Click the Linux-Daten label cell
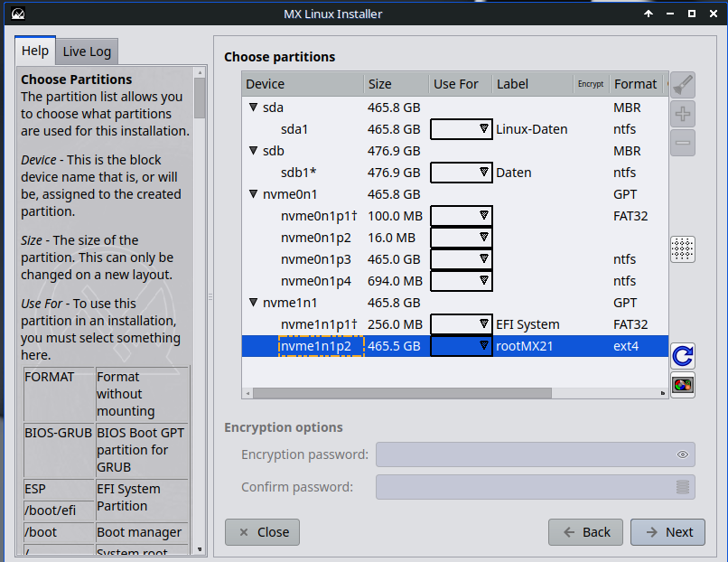The height and width of the screenshot is (562, 728). (x=532, y=129)
